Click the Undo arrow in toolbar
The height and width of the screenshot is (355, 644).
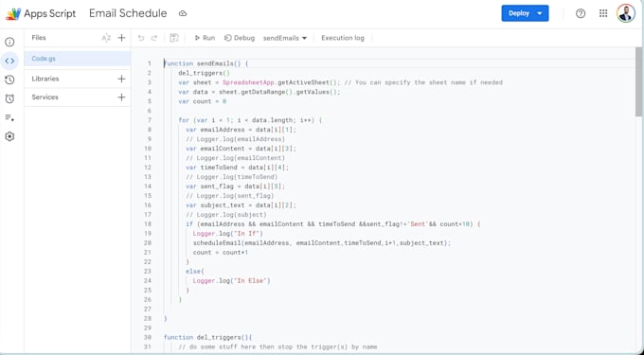click(x=141, y=38)
